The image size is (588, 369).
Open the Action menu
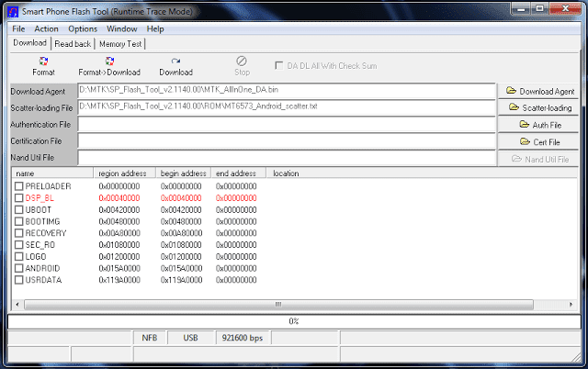pos(46,28)
